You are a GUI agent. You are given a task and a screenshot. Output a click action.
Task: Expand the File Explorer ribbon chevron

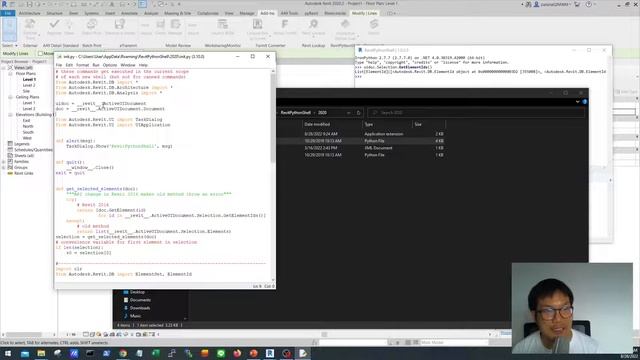(x=577, y=102)
